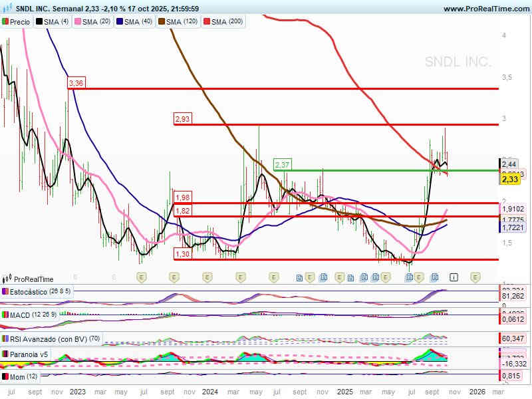Image resolution: width=532 pixels, height=399 pixels.
Task: Click the rightmost earnings 'E' marker
Action: 475,277
